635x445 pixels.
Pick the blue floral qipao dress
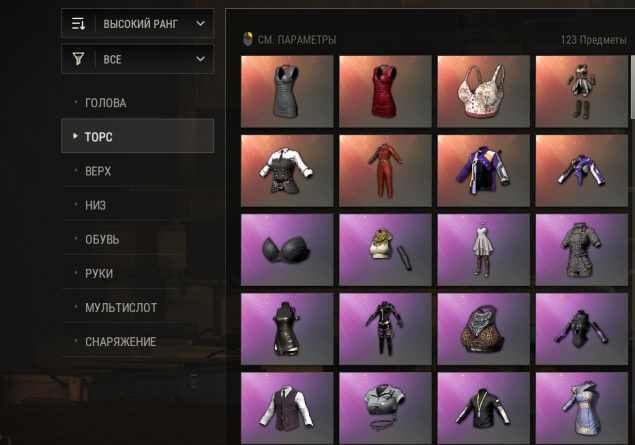[x=582, y=408]
